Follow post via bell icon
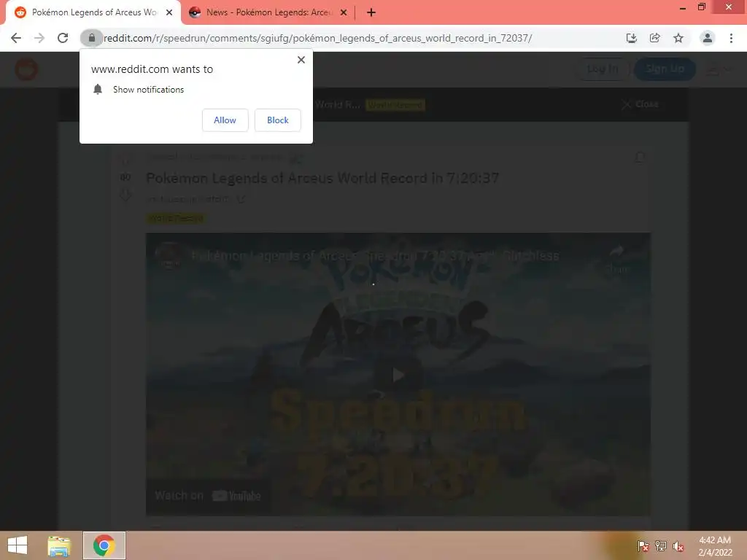 coord(640,157)
